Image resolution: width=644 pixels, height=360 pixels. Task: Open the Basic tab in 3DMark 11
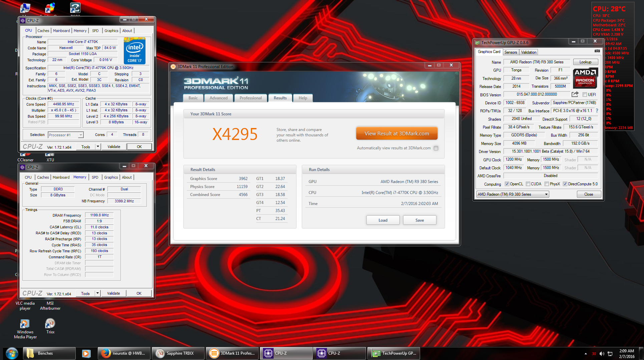[193, 98]
